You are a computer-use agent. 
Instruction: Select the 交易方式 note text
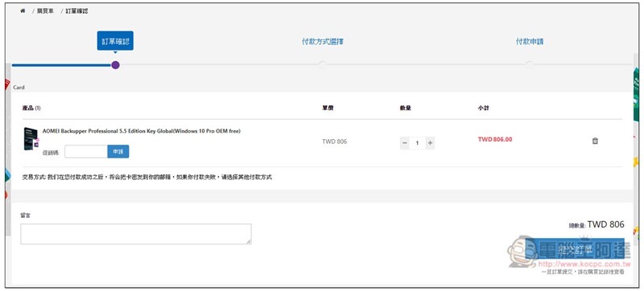pyautogui.click(x=147, y=177)
